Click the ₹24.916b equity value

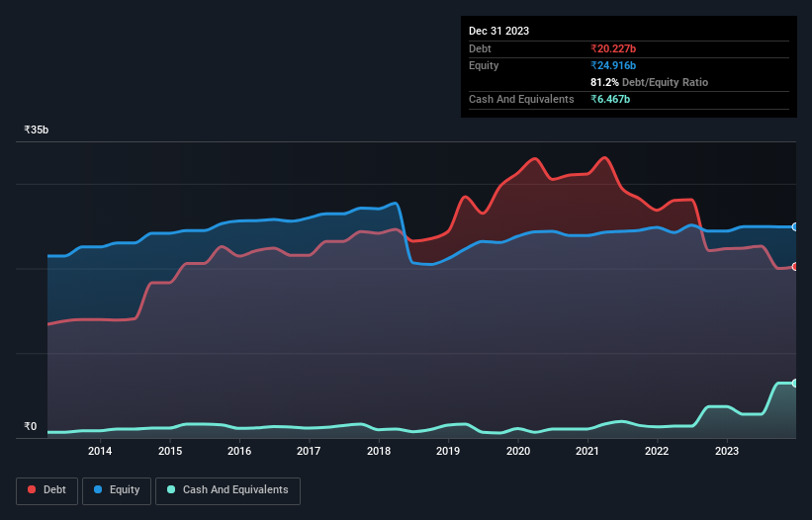(x=613, y=65)
